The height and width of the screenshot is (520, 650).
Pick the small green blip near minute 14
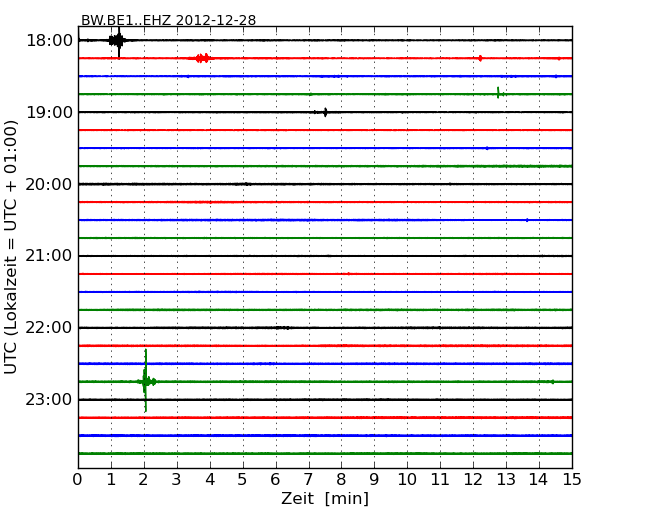[552, 381]
